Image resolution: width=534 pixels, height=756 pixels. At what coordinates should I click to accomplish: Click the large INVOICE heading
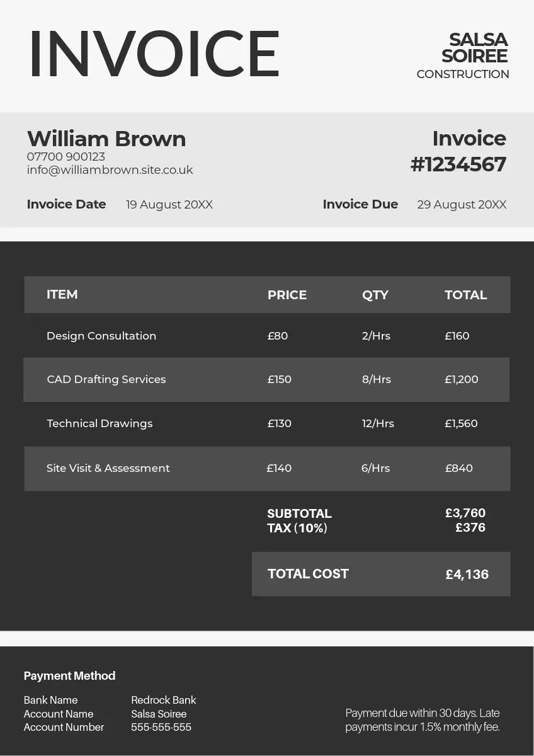154,54
